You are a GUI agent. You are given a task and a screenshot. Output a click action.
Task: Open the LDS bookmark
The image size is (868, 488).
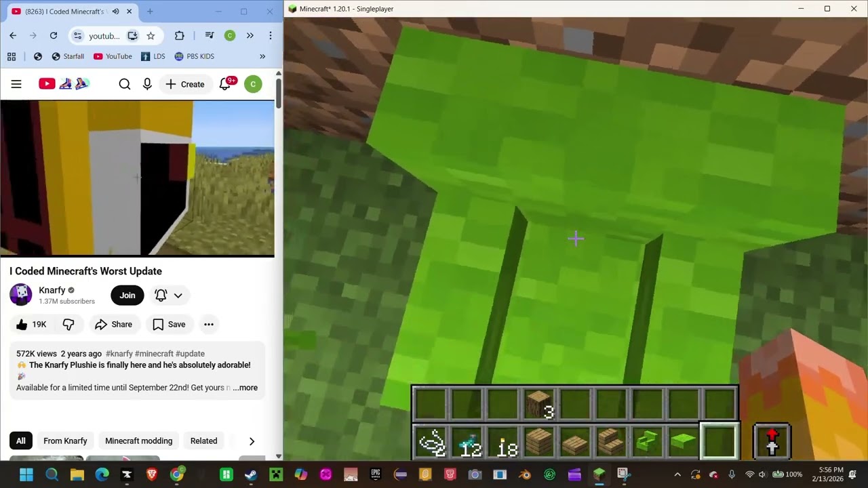(x=153, y=56)
